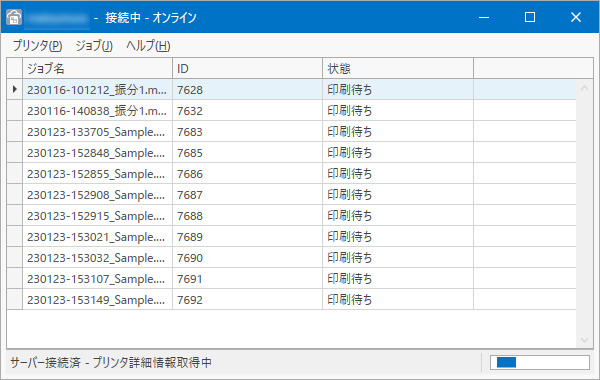The image size is (600, 380).
Task: Select job 230116-140838_振分1
Action: (98, 111)
